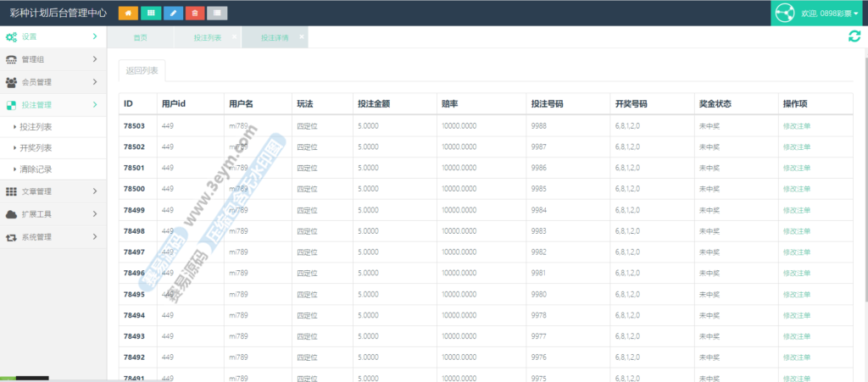Screen dimensions: 868x382
Task: Click the share icon beside the welcome text
Action: point(784,14)
